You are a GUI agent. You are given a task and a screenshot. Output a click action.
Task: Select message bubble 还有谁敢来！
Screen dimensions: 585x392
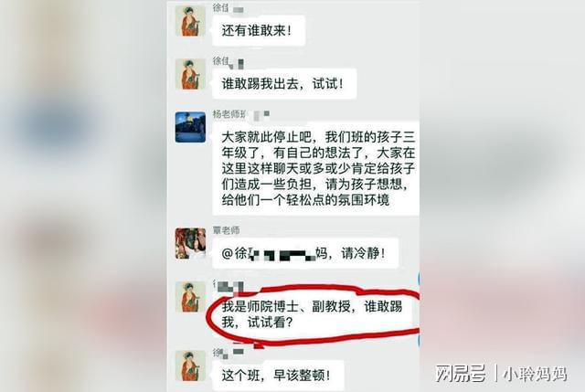(x=259, y=30)
